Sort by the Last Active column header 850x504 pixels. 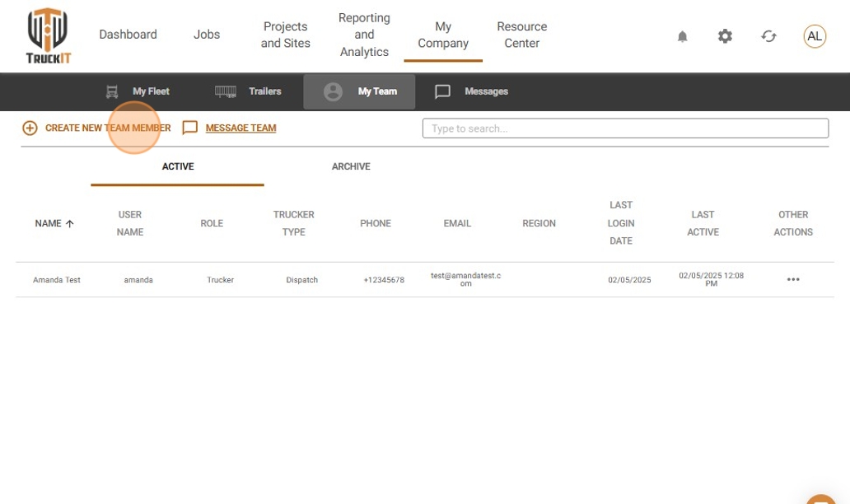pos(703,223)
